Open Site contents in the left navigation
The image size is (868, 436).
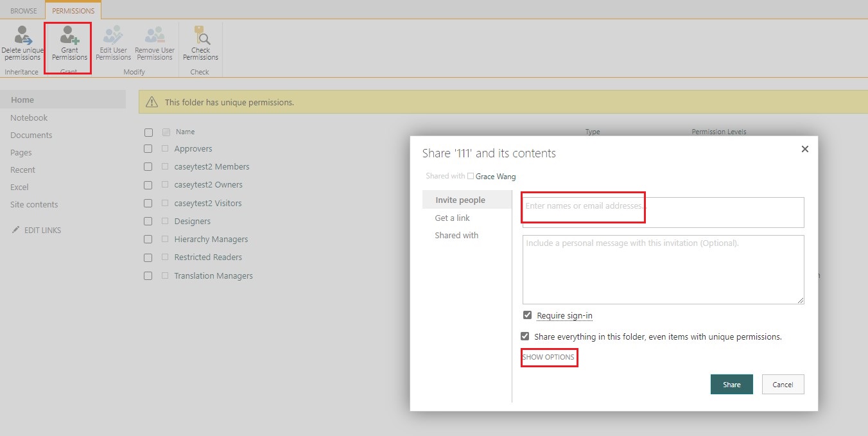[x=34, y=204]
